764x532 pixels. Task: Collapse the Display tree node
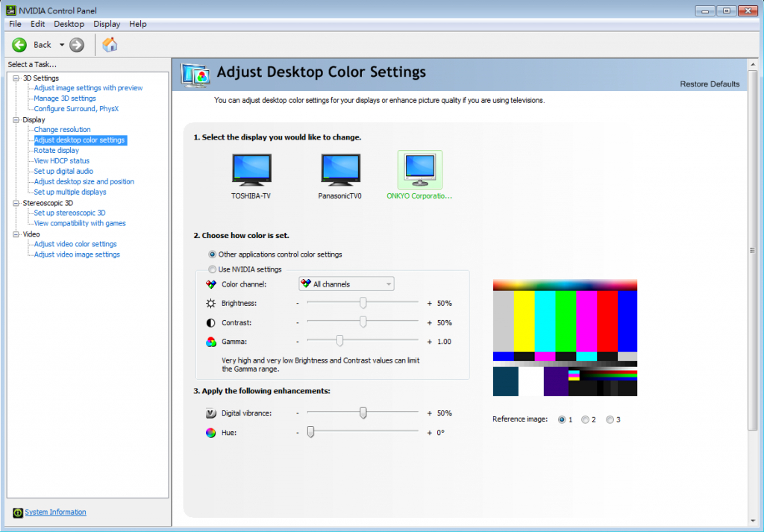[x=16, y=120]
